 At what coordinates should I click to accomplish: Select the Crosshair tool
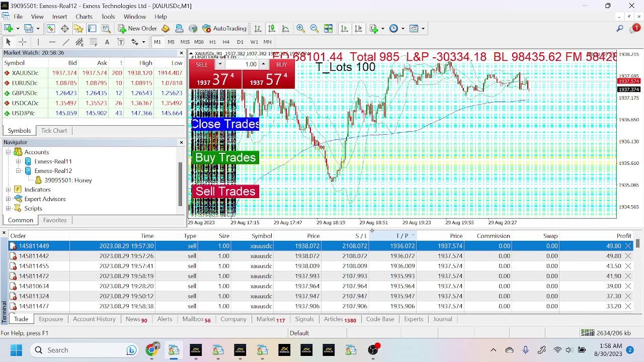click(22, 42)
